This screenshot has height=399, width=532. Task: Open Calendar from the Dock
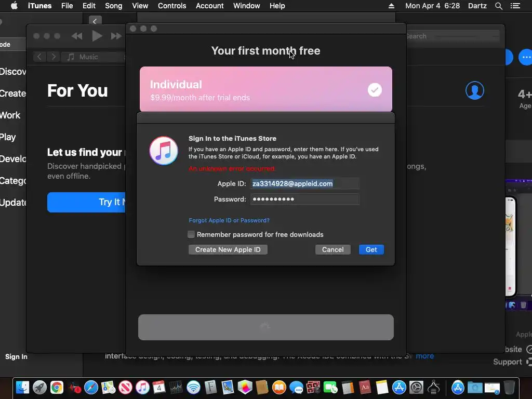pyautogui.click(x=159, y=388)
